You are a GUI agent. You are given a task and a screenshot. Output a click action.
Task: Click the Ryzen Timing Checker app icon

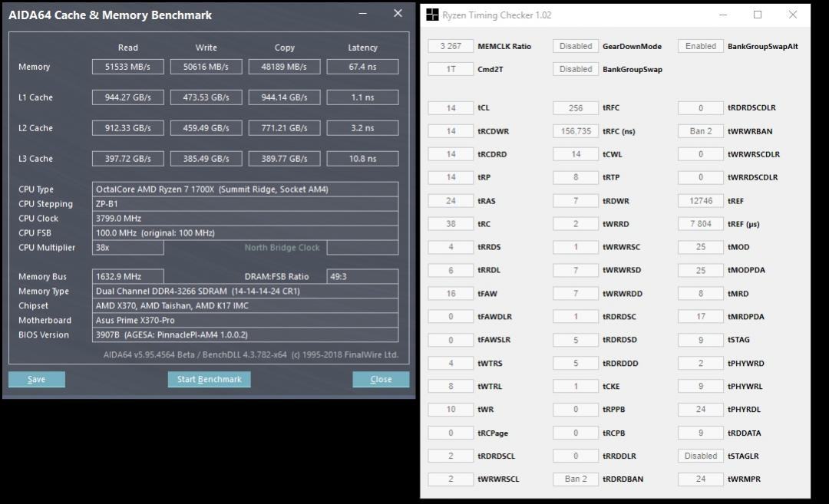(432, 15)
